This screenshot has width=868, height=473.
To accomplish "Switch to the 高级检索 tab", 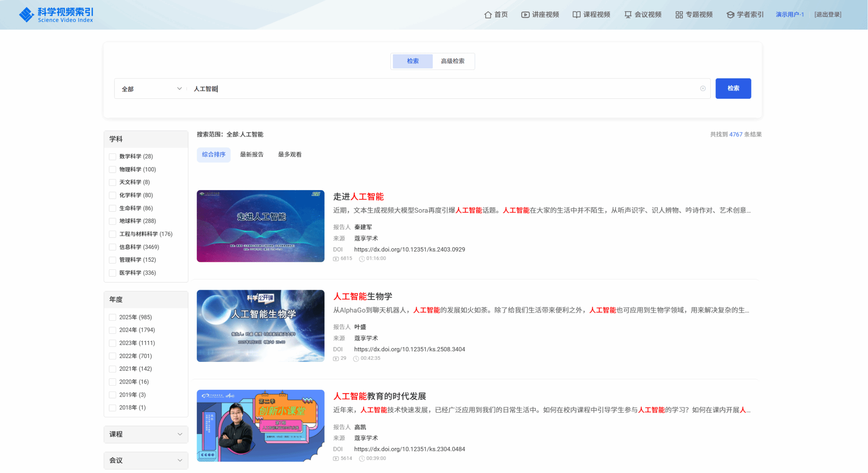I will (x=452, y=61).
